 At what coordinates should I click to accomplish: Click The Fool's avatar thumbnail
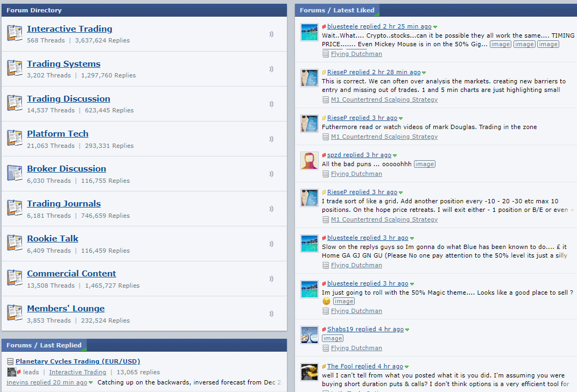[309, 372]
